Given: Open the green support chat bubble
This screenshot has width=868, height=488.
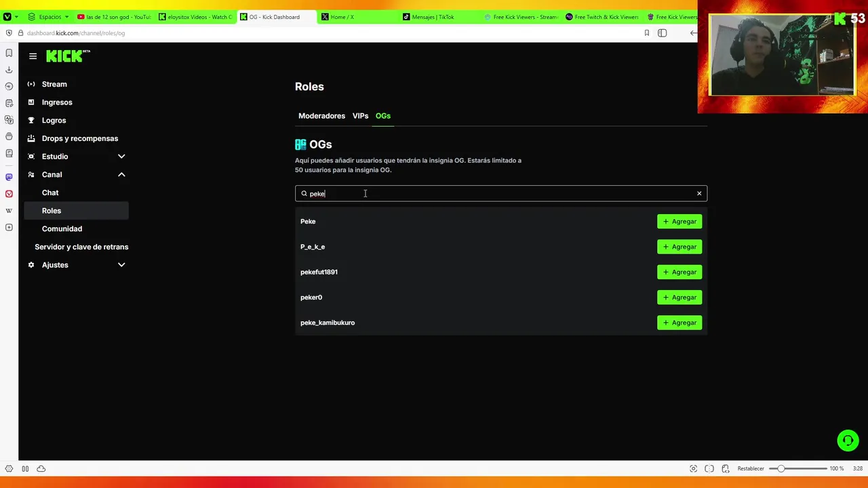Looking at the screenshot, I should pyautogui.click(x=848, y=441).
